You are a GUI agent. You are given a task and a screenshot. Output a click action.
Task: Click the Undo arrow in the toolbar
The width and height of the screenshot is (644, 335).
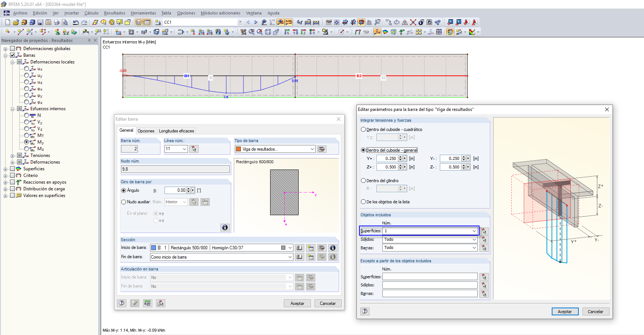click(76, 22)
